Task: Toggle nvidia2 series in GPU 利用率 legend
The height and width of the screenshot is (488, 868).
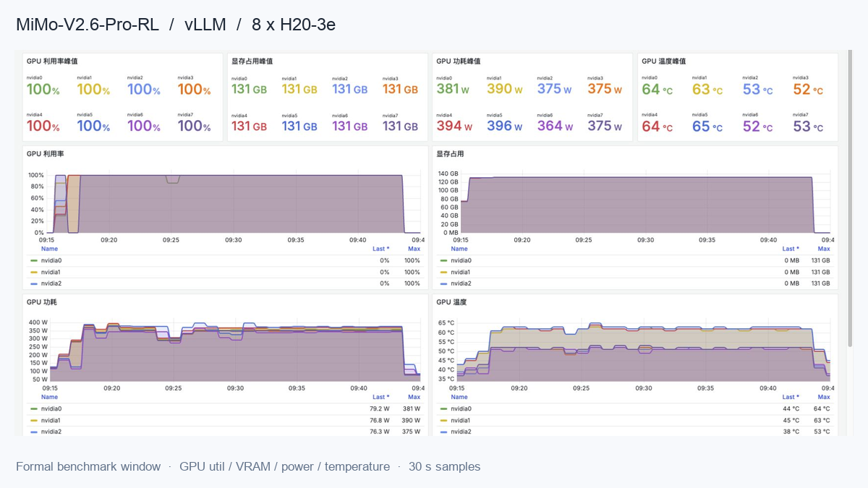Action: pos(51,283)
